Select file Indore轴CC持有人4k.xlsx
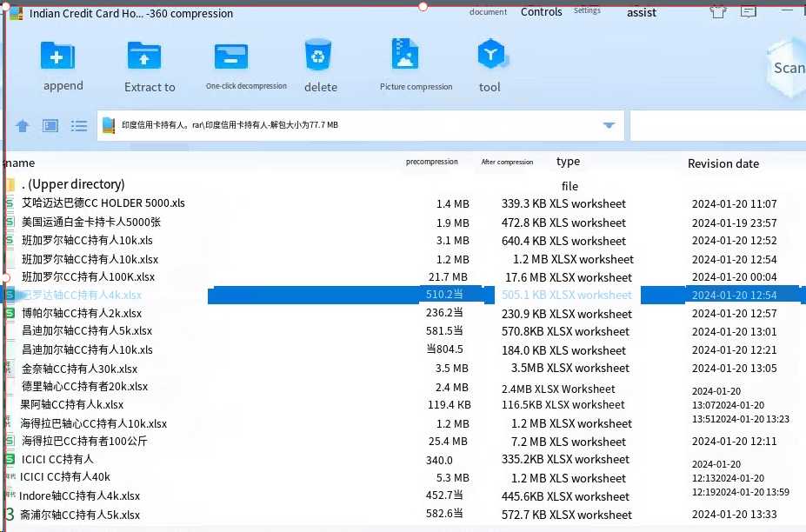 (x=80, y=496)
